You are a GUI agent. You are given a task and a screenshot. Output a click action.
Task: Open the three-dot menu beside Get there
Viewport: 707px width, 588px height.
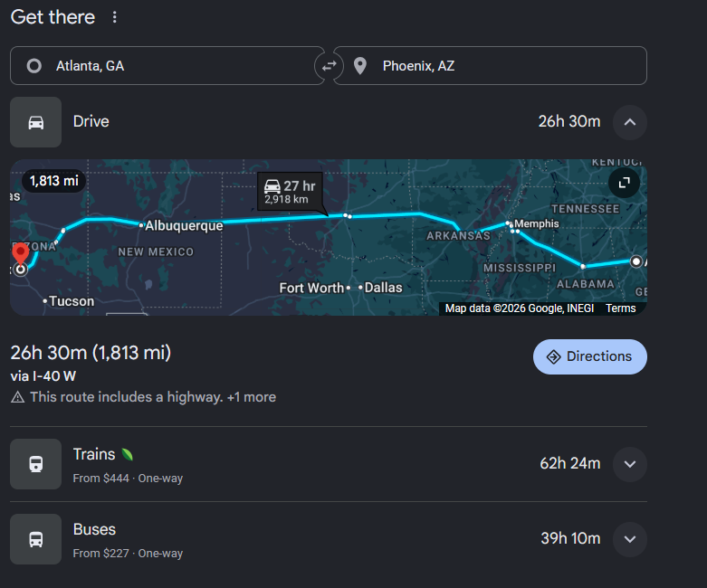click(115, 17)
